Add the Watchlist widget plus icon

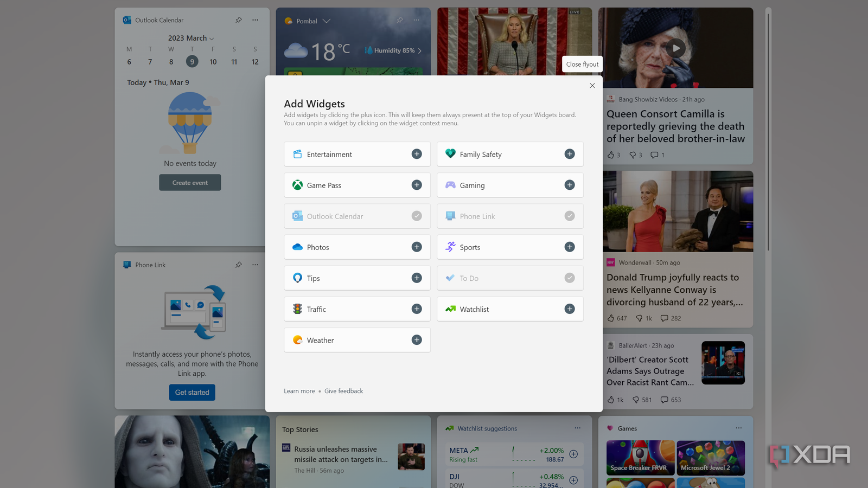(x=570, y=309)
